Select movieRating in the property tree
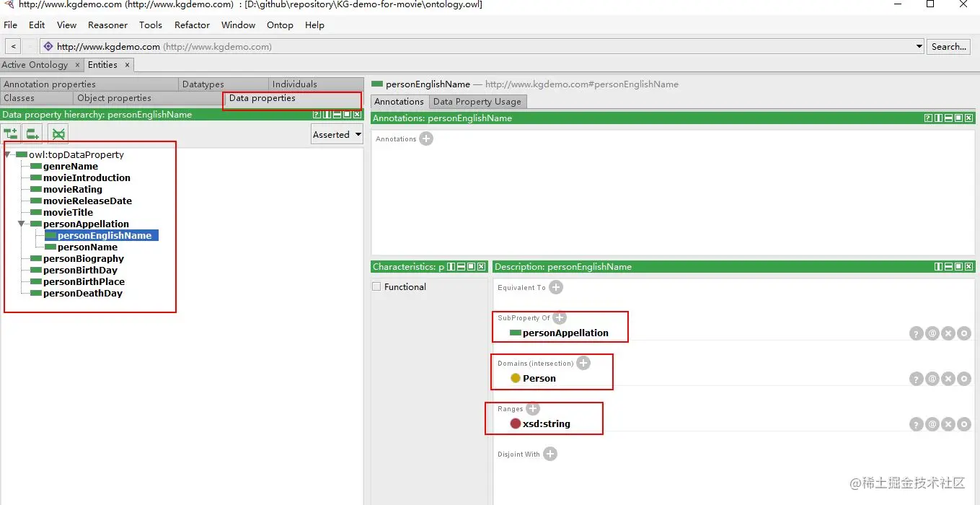980x505 pixels. (73, 189)
